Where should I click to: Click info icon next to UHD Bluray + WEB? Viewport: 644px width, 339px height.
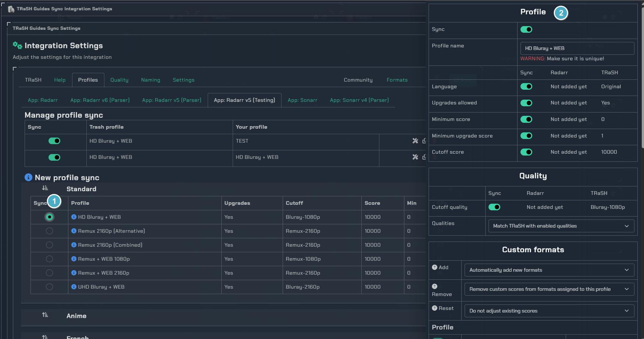[x=74, y=287]
